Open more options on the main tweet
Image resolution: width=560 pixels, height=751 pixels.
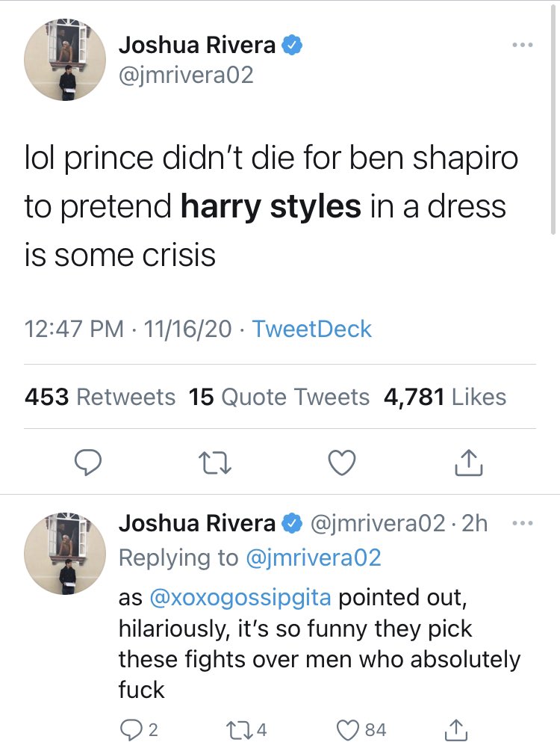point(523,45)
